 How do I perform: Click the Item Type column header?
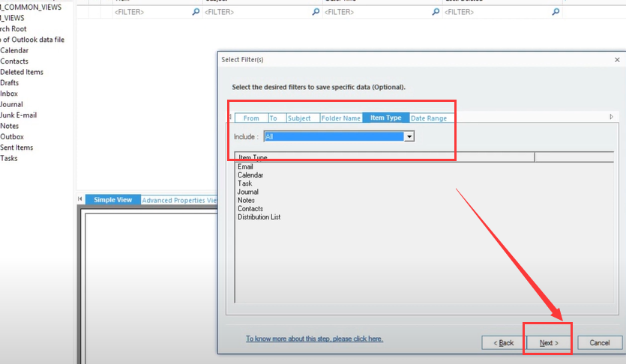(385, 157)
